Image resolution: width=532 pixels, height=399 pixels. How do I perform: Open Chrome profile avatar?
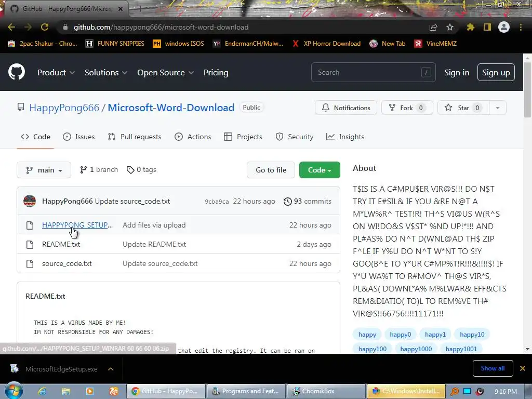click(x=504, y=27)
